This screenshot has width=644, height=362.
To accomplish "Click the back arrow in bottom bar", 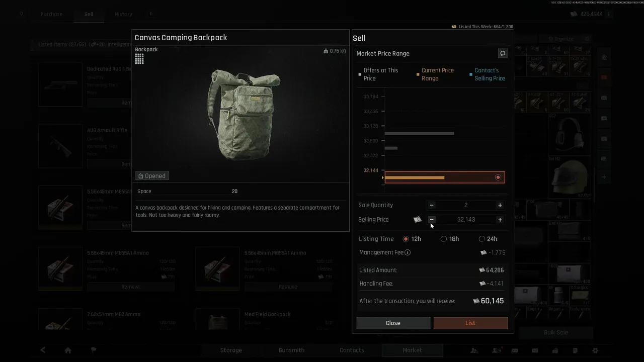I will [x=43, y=350].
